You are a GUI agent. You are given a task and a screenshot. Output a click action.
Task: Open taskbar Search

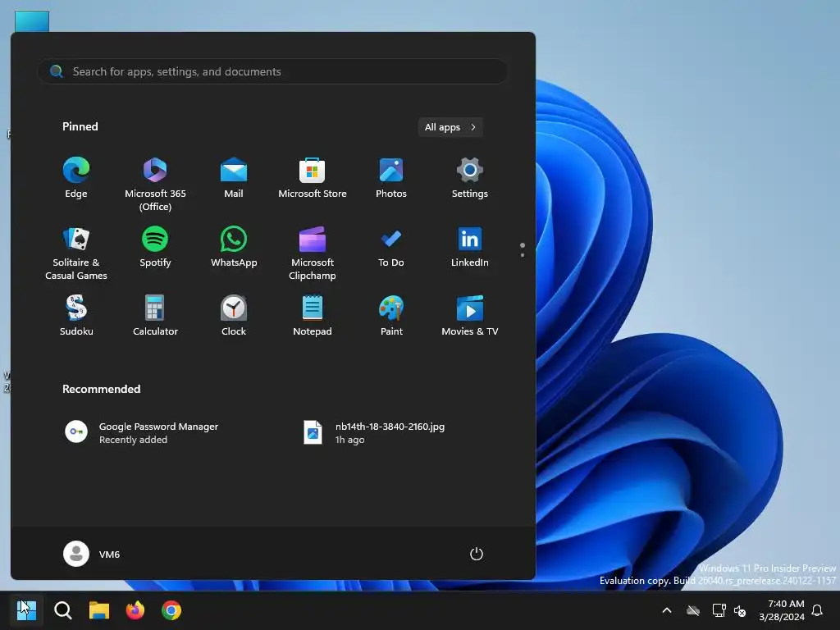click(x=62, y=610)
